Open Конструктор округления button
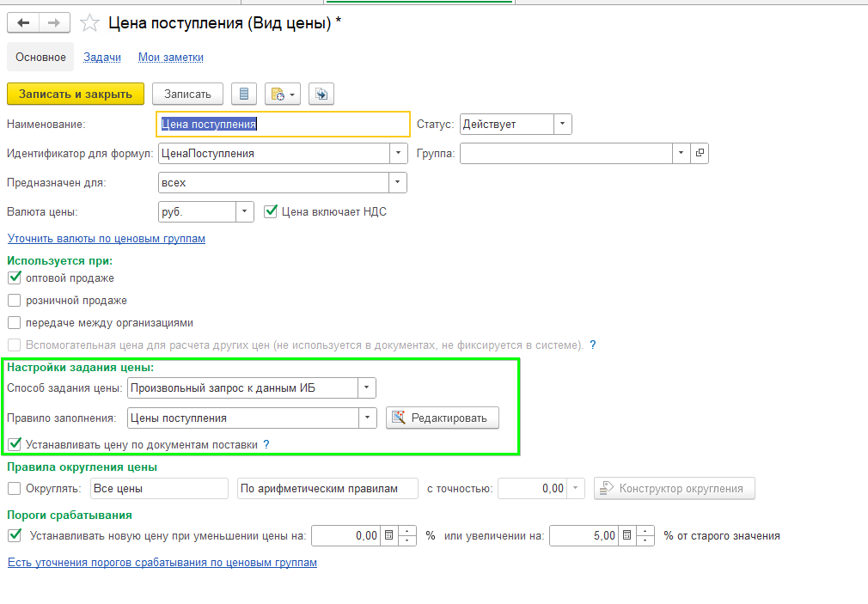868x604 pixels. pyautogui.click(x=675, y=488)
